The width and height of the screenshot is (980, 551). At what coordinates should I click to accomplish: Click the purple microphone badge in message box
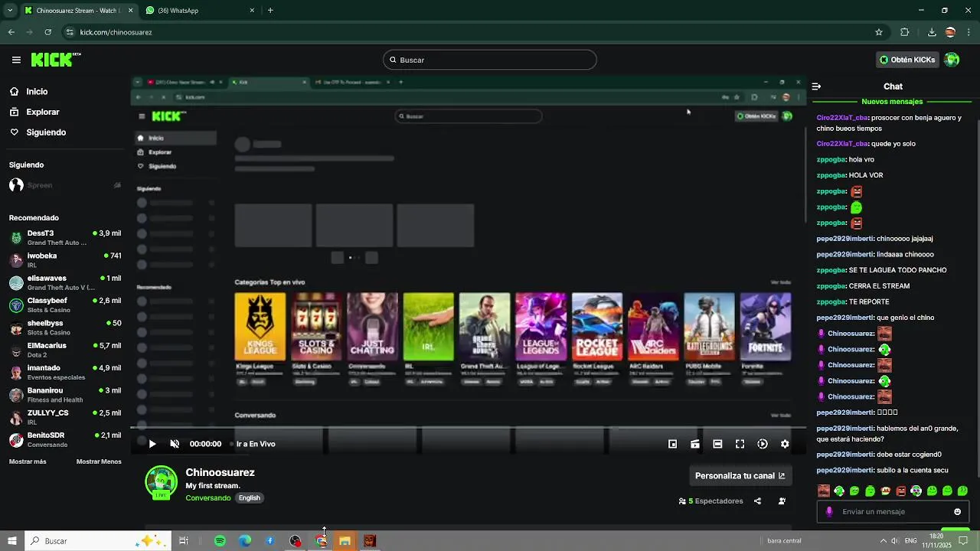point(829,512)
